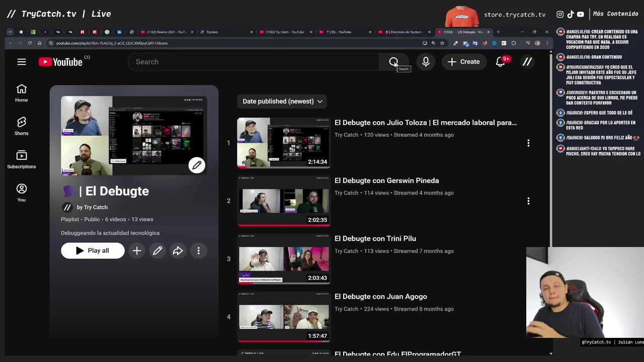Start voice search with the microphone icon
644x362 pixels.
point(426,62)
